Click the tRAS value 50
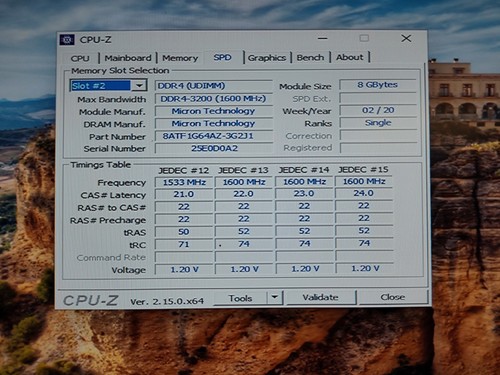The image size is (500, 375). 184,232
